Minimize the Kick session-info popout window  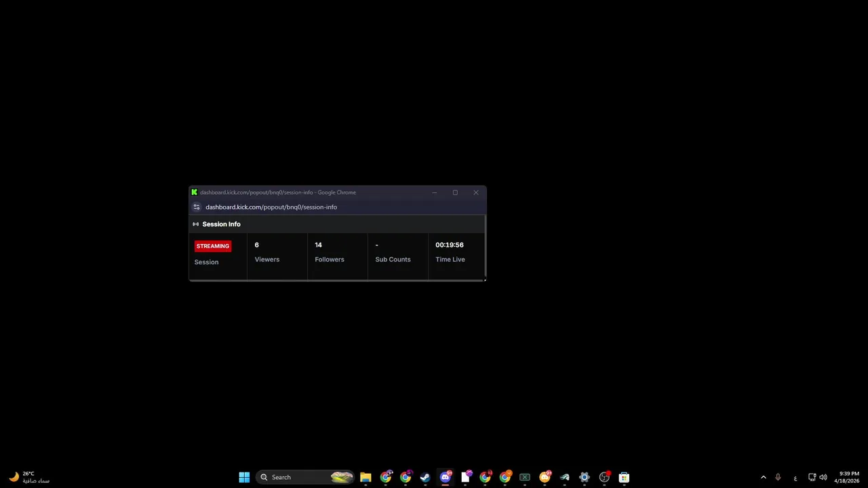click(x=435, y=192)
